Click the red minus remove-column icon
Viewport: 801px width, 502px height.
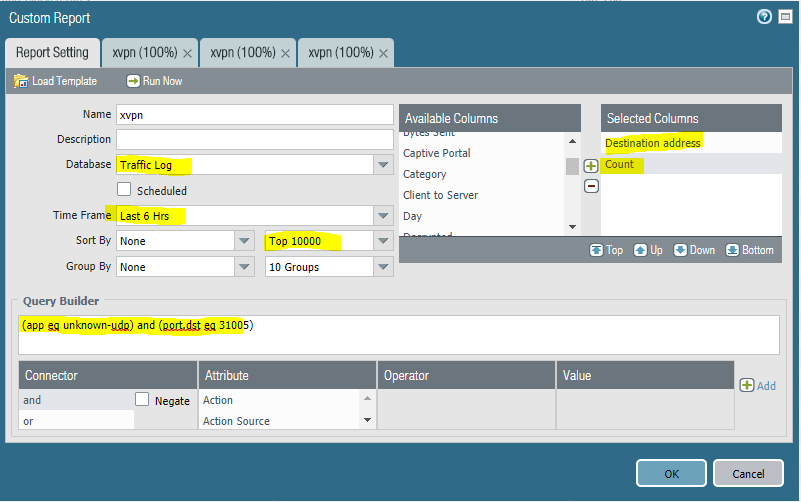[x=591, y=186]
